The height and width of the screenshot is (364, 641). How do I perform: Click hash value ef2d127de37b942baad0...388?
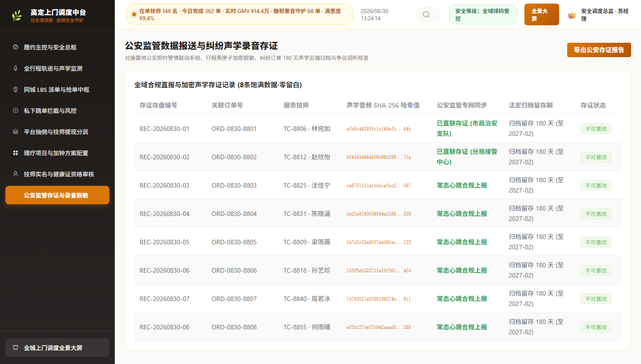pos(379,328)
